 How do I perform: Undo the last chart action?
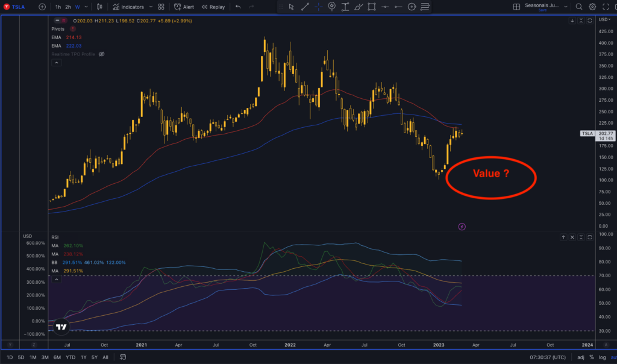click(x=238, y=7)
